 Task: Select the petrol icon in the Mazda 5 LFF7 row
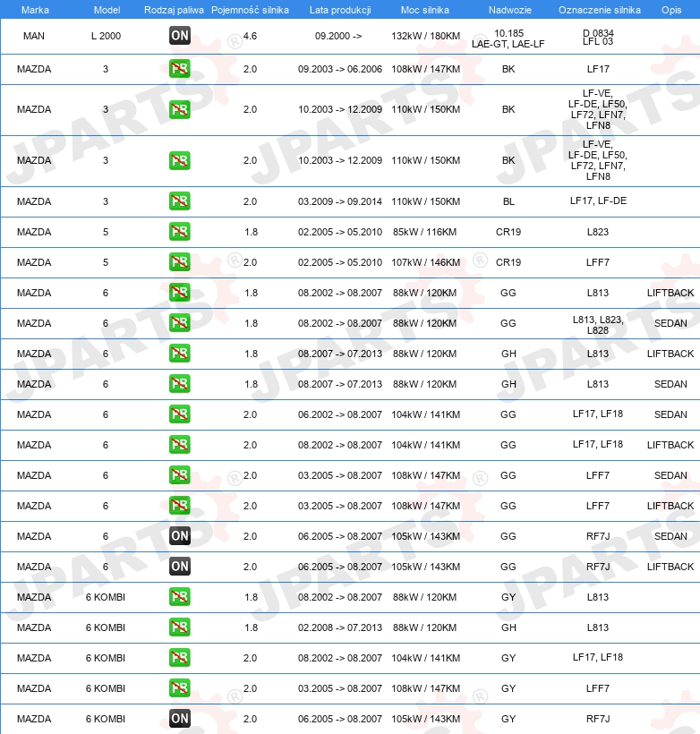tap(180, 262)
